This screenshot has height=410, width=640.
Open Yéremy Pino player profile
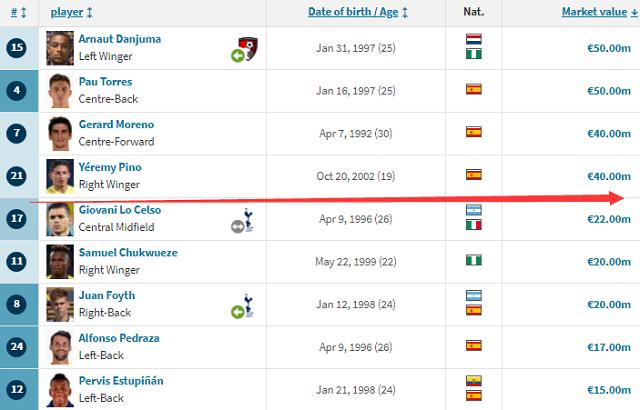[x=110, y=167]
